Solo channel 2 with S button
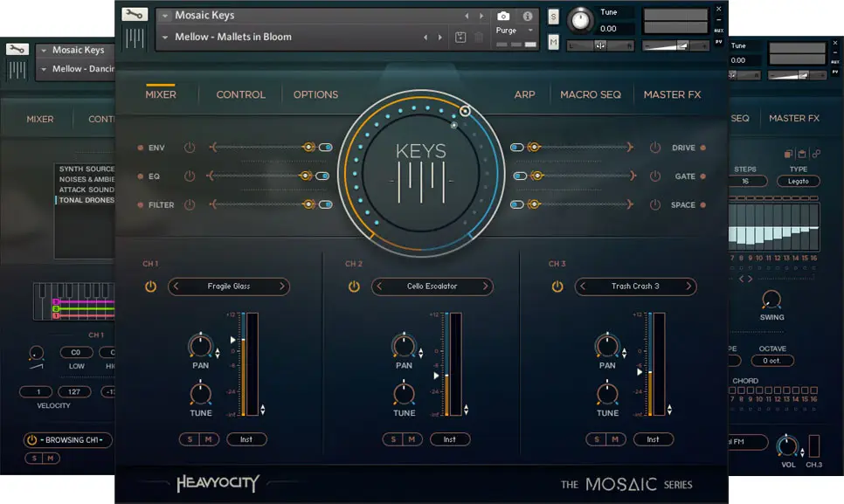This screenshot has width=844, height=504. [x=393, y=439]
